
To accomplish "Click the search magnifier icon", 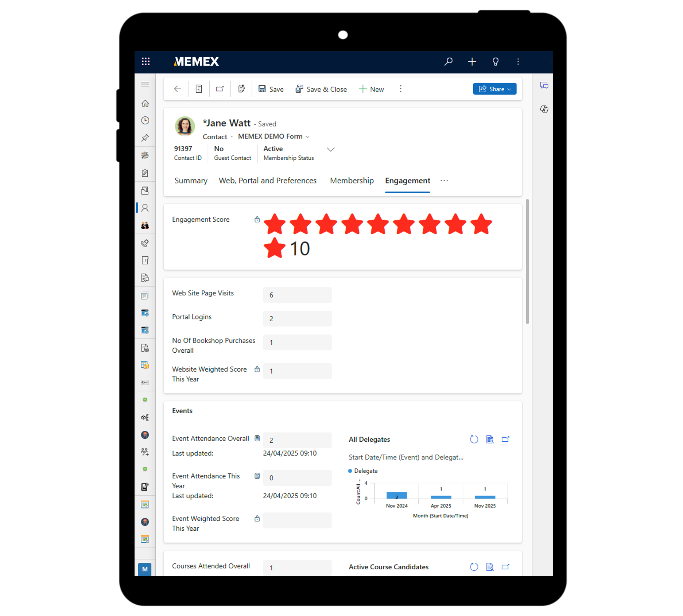I will (x=449, y=61).
